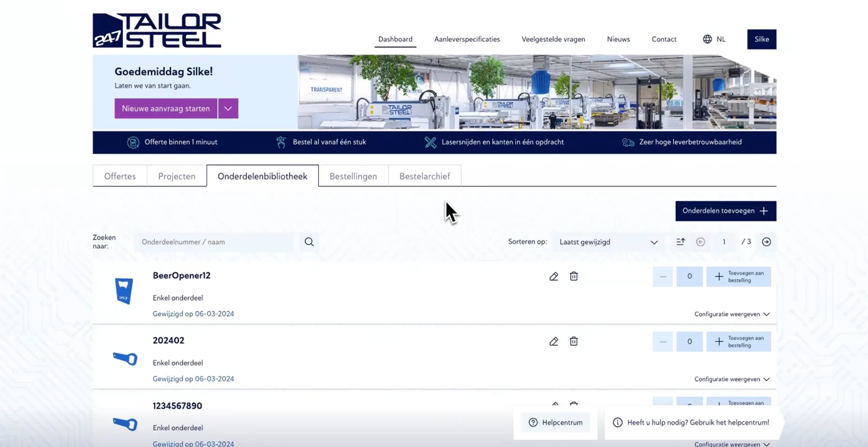The image size is (868, 447).
Task: Click the globe language icon
Action: click(x=707, y=39)
